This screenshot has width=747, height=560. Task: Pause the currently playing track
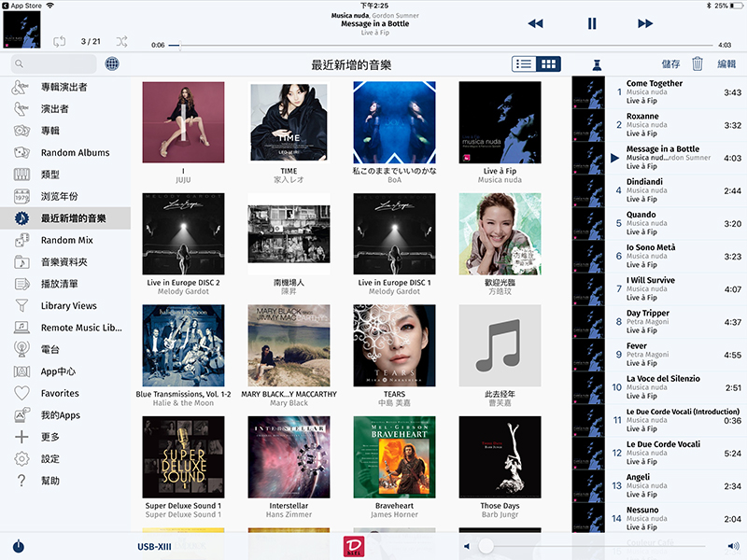point(591,23)
